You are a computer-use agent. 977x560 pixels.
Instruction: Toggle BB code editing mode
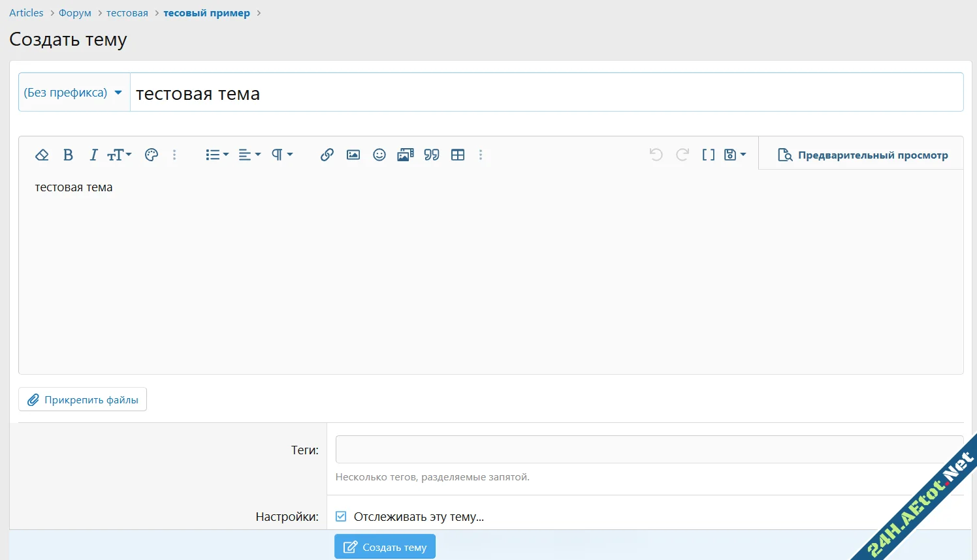click(x=708, y=155)
